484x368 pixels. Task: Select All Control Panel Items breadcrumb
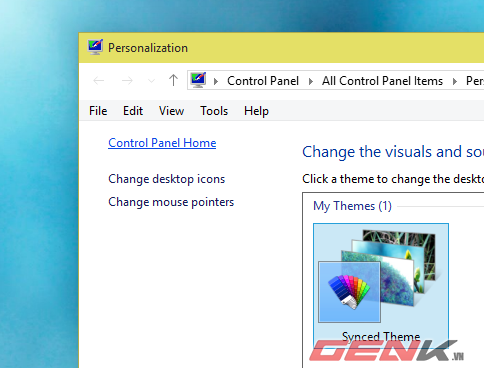(382, 81)
